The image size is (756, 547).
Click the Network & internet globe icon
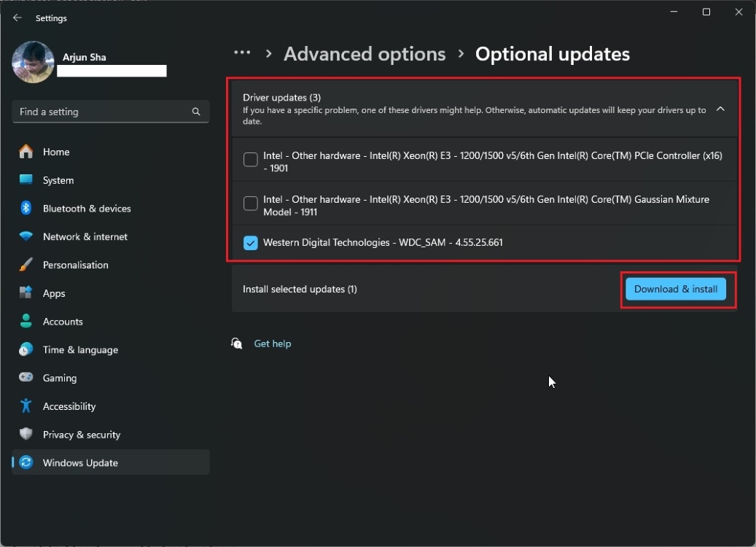pos(26,236)
